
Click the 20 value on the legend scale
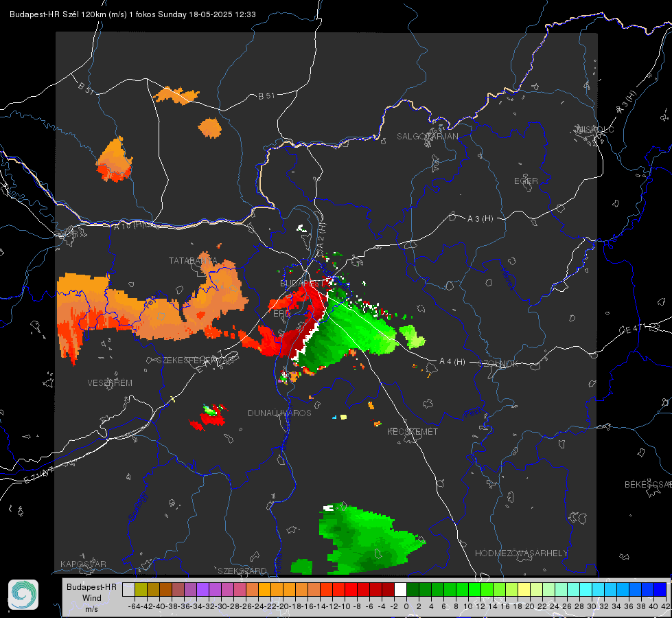tap(530, 606)
